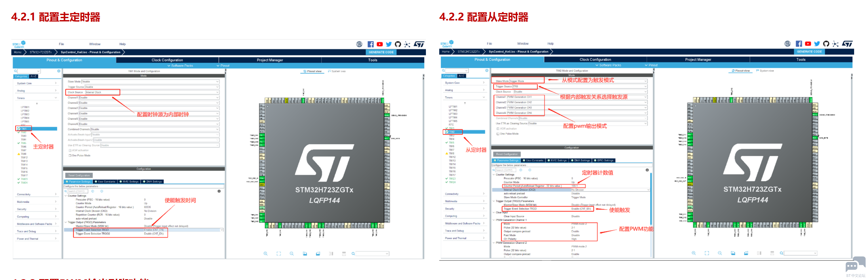Open Facebook icon in left TIM1 screenshot
The image size is (868, 280).
(371, 44)
